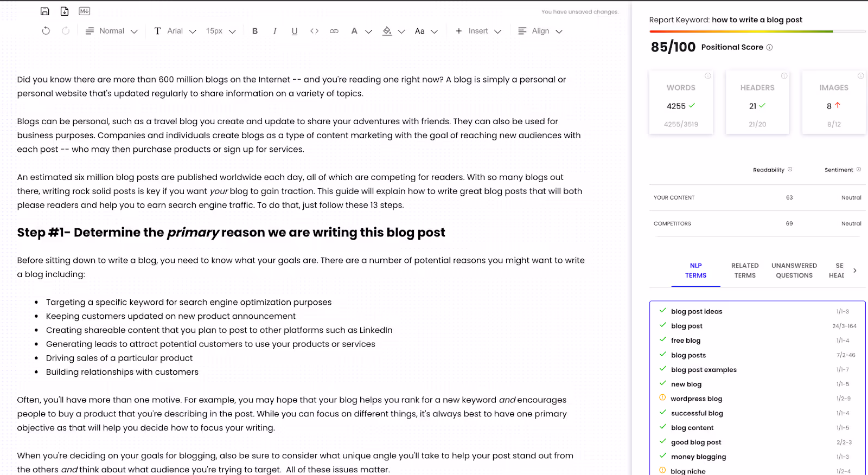Click the Headers count card
Screen dimensions: 868x475
pos(757,102)
